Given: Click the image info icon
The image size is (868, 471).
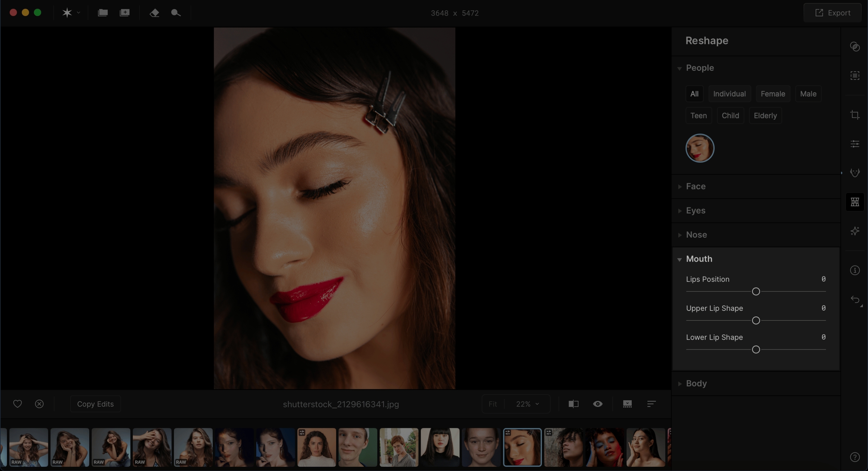Looking at the screenshot, I should click(x=855, y=270).
